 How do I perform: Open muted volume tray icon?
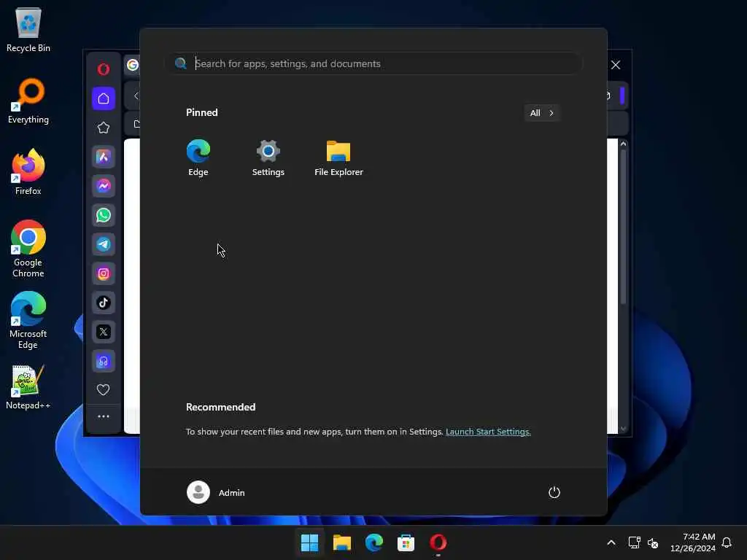(653, 542)
